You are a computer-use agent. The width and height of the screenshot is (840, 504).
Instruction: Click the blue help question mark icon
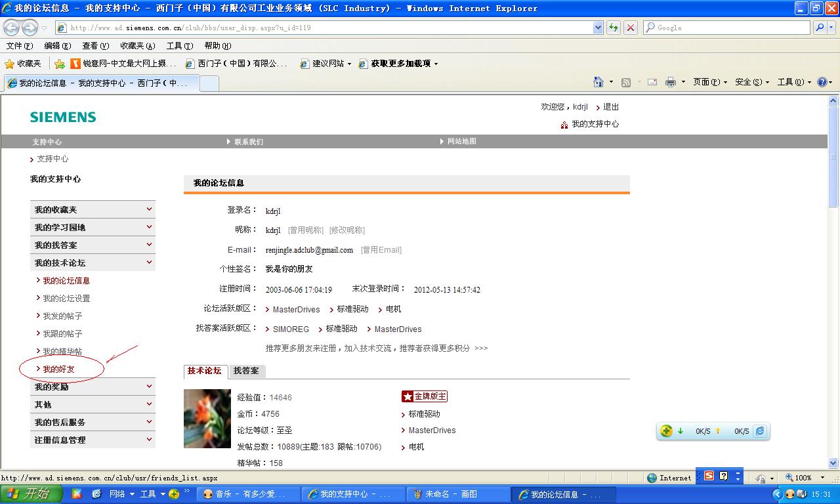(822, 82)
